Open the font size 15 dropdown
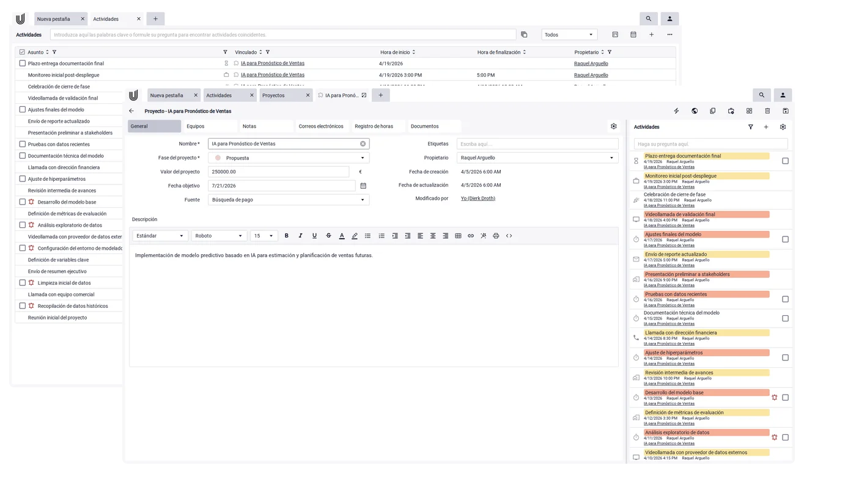 point(264,236)
